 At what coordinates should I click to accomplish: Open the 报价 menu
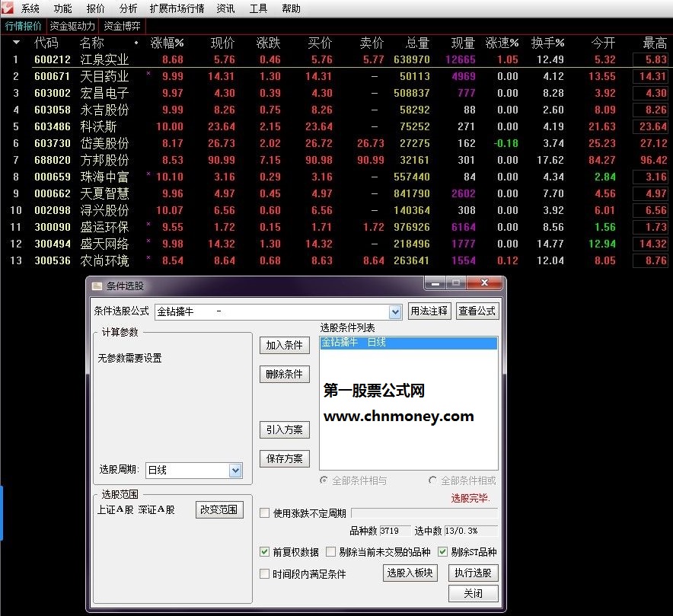tap(95, 8)
